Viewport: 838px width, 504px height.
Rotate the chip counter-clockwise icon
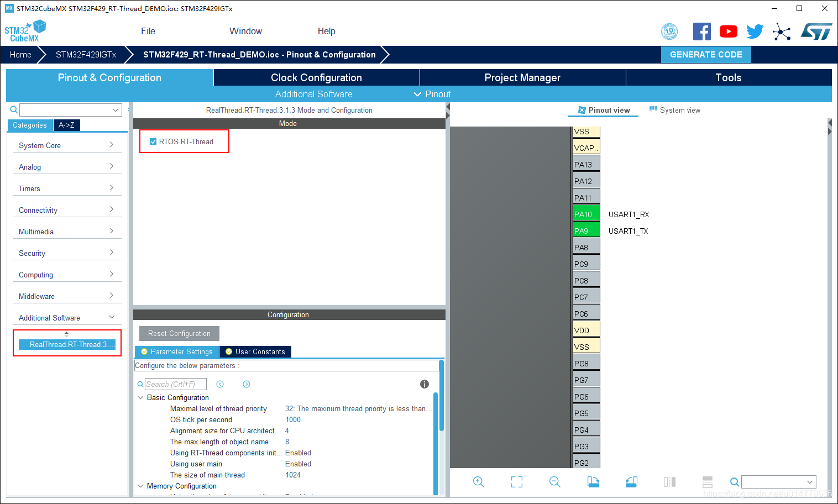click(631, 482)
